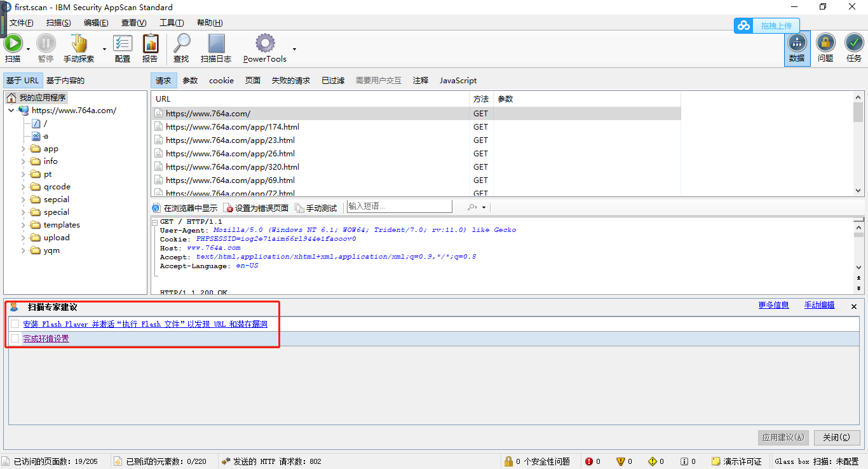Expand the app folder in tree
Viewport: 868px width, 469px height.
[x=24, y=149]
